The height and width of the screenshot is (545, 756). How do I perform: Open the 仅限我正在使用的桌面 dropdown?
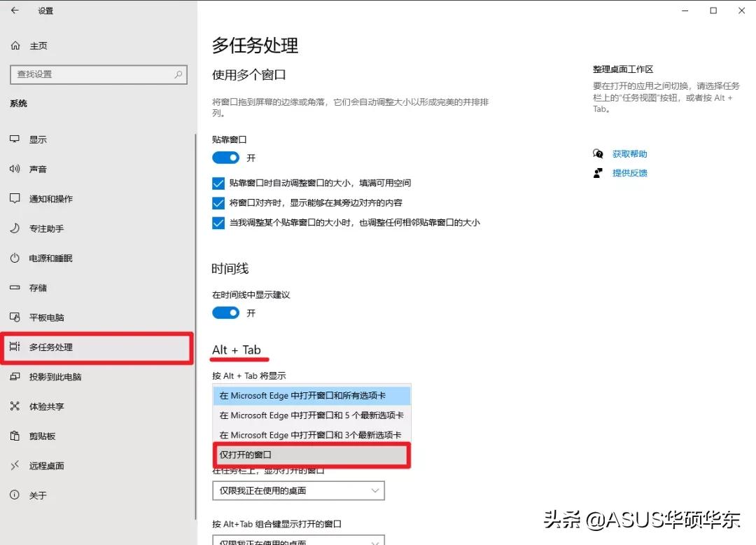(x=298, y=490)
